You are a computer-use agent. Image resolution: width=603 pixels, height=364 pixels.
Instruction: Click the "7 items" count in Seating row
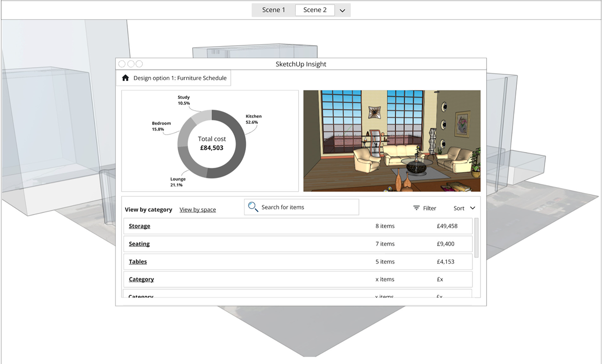point(385,244)
